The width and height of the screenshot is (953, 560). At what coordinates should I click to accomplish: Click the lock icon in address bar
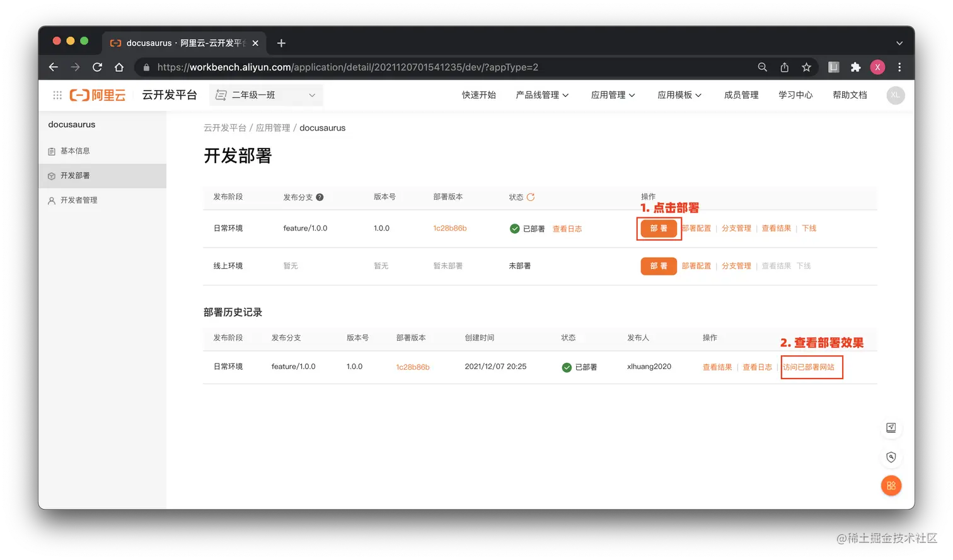point(146,67)
